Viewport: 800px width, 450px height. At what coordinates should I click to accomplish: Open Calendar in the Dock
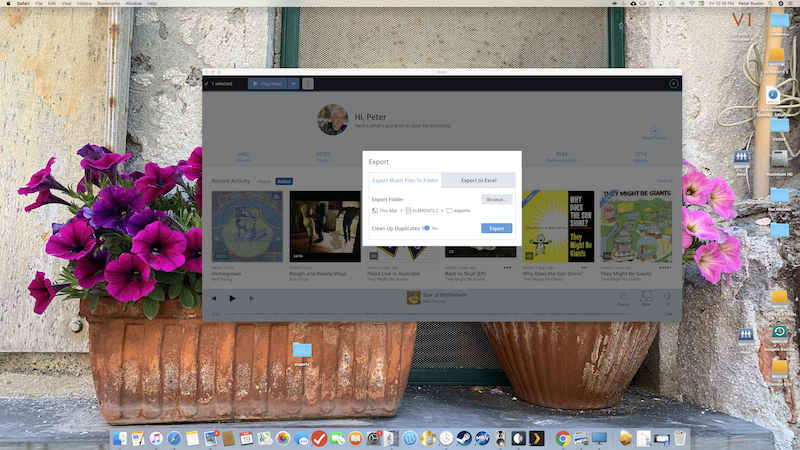(246, 438)
